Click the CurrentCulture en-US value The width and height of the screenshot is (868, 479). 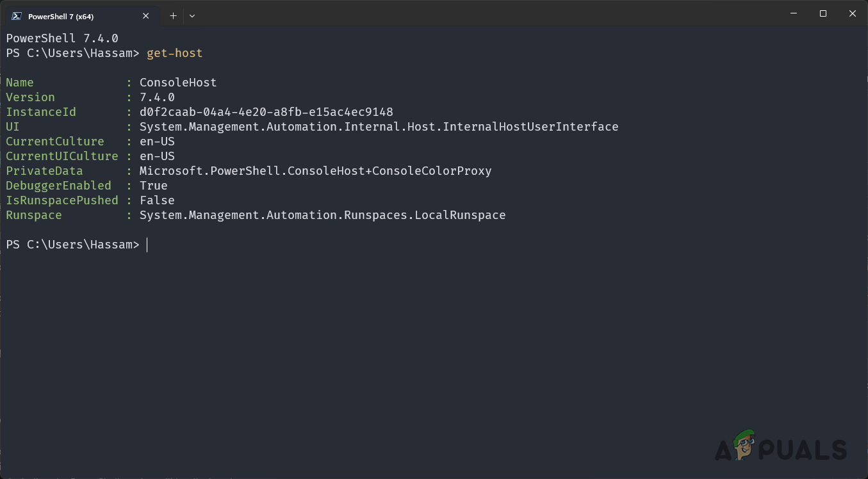(157, 141)
